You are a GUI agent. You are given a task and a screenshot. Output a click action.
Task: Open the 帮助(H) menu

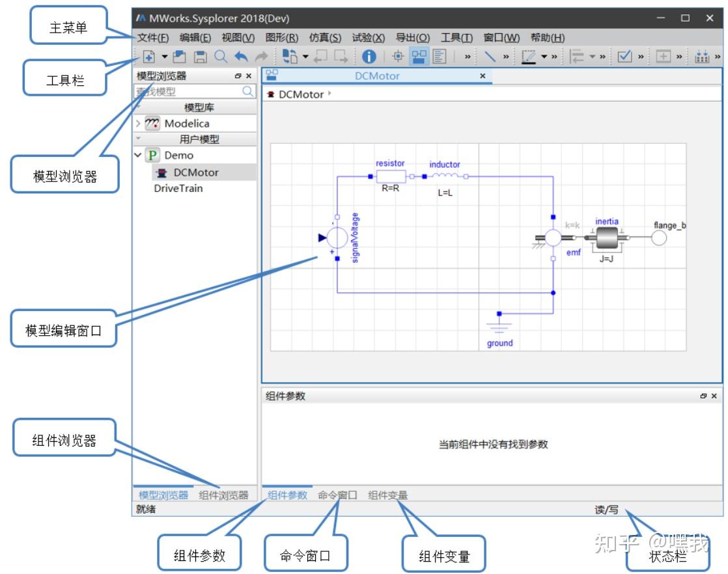548,38
